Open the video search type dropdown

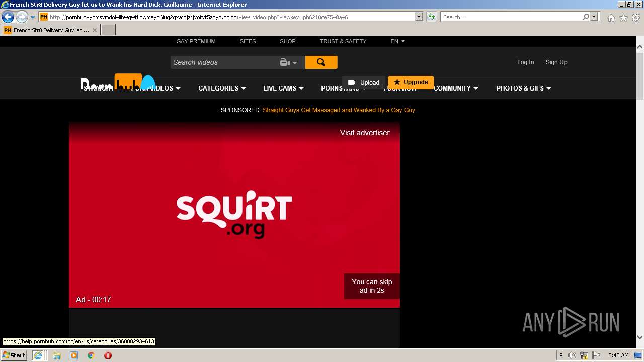[x=289, y=62]
